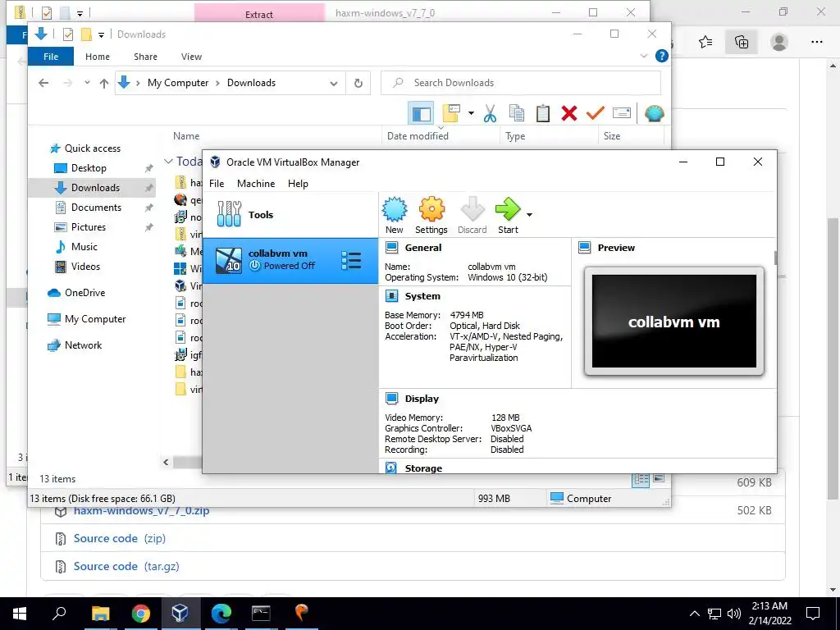Click the Paste clipboard icon
Image resolution: width=840 pixels, height=630 pixels.
coord(543,113)
